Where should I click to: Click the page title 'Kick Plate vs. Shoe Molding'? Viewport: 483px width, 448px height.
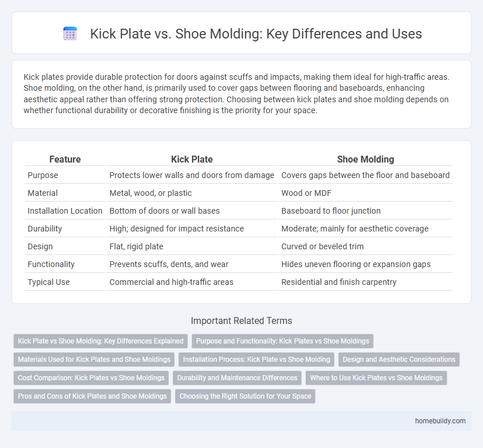(256, 34)
